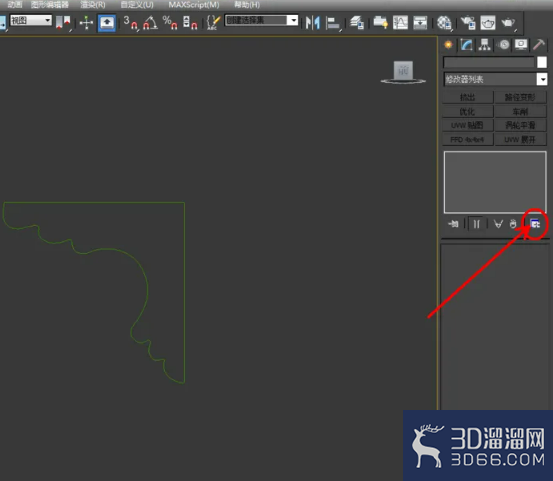Click inside the empty modifier stack list
Screen dimensions: 553x481
(495, 182)
